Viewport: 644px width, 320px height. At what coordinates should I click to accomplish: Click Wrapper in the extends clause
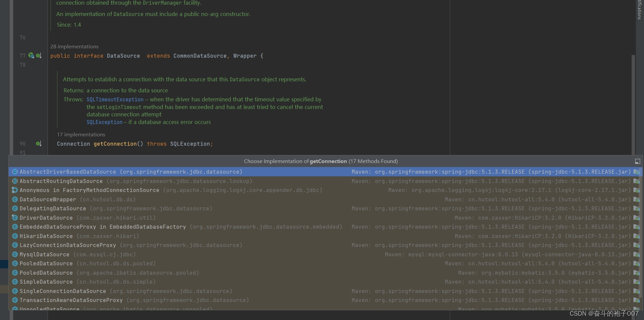click(245, 56)
